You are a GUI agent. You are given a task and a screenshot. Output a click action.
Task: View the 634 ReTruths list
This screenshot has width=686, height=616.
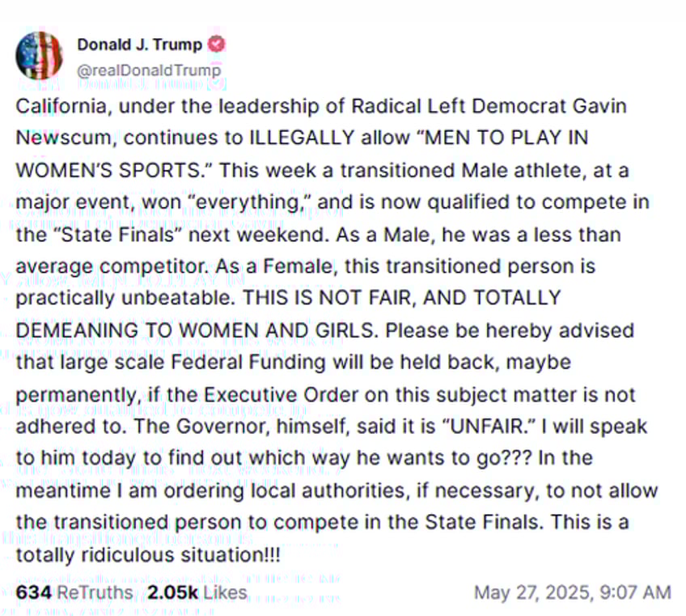point(74,593)
